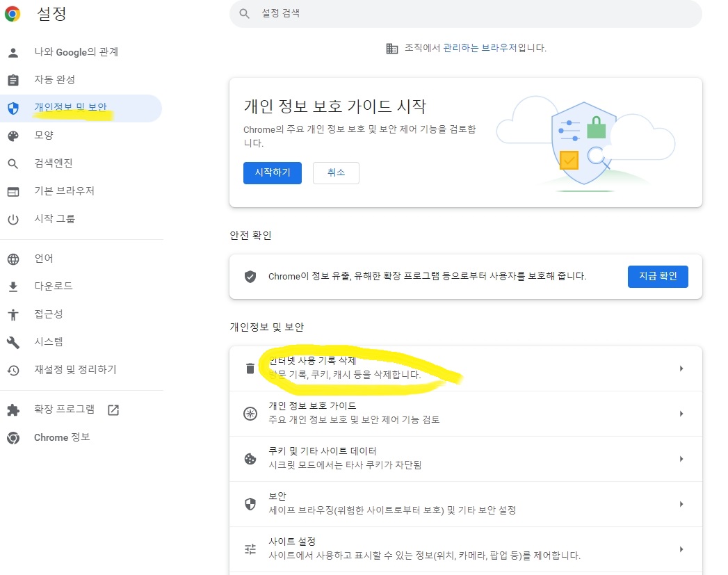Click the Chrome logo beside 설정
728x575 pixels.
13,13
